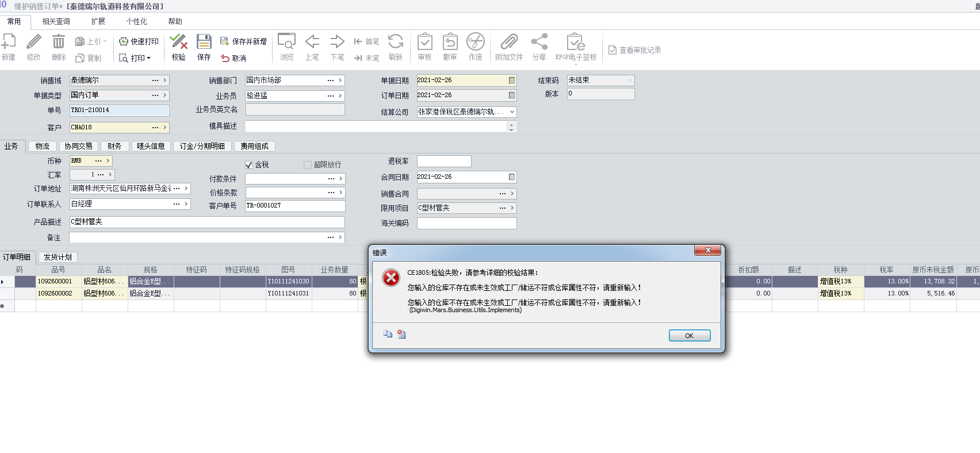980x453 pixels.
Task: Switch to the 费用组成 tab
Action: tap(255, 146)
